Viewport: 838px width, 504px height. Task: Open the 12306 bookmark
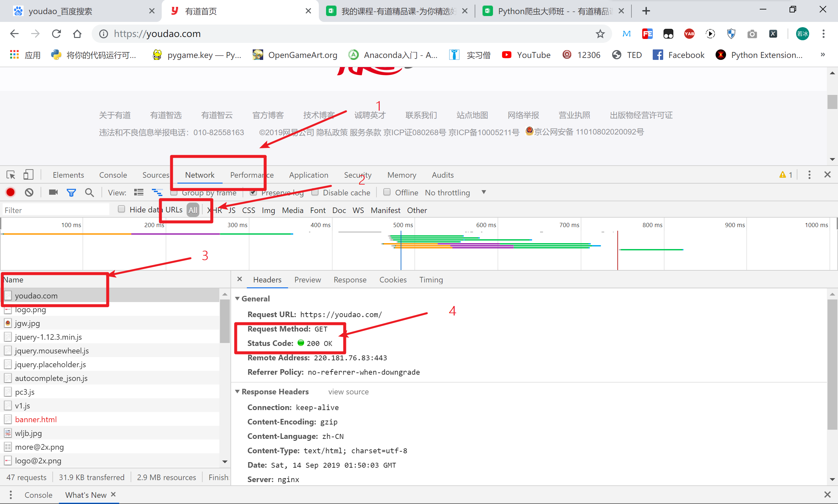(x=582, y=55)
